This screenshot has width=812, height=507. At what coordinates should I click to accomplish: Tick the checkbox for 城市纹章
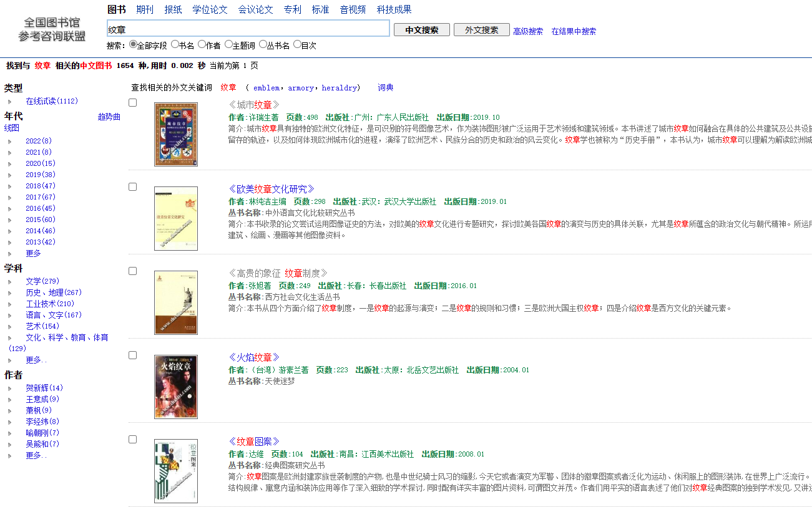[x=132, y=102]
